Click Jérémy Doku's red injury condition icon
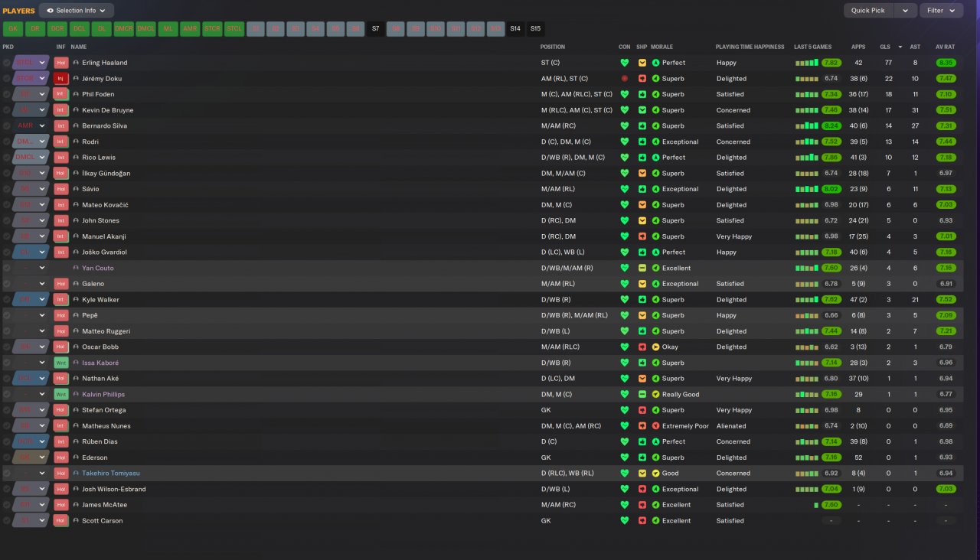The height and width of the screenshot is (560, 980). click(625, 79)
